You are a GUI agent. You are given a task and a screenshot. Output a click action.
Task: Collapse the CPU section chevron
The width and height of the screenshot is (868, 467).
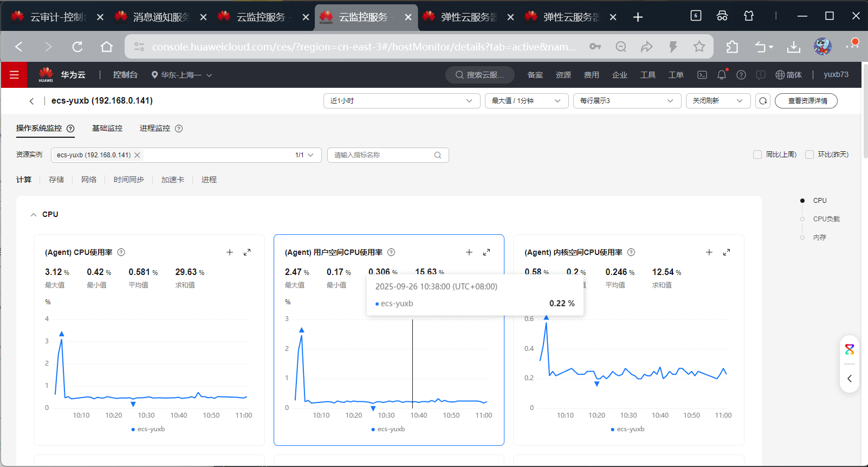pos(34,215)
